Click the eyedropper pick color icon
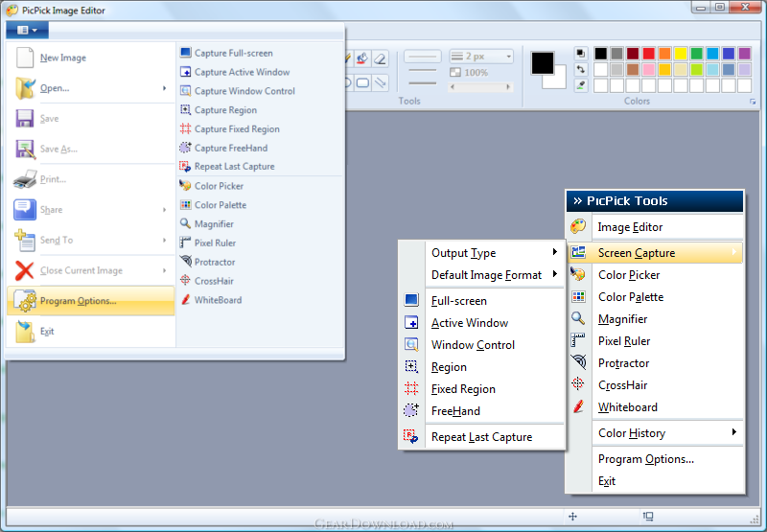The image size is (767, 532). [x=581, y=85]
